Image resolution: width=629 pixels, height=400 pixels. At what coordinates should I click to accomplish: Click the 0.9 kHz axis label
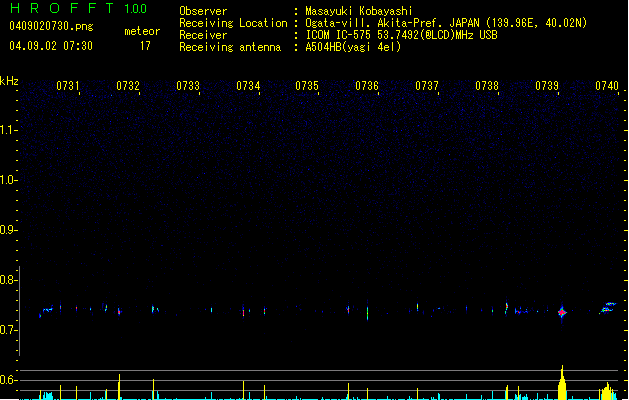[x=8, y=230]
